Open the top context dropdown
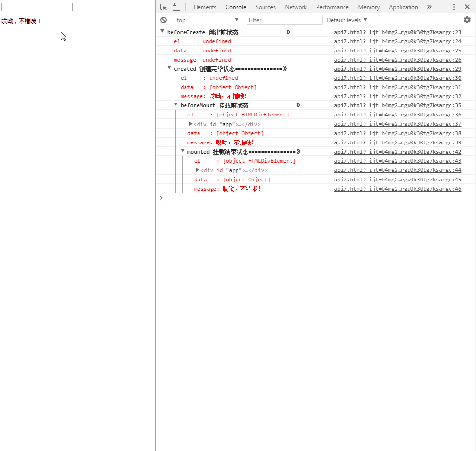Image resolution: width=476 pixels, height=451 pixels. pyautogui.click(x=207, y=20)
